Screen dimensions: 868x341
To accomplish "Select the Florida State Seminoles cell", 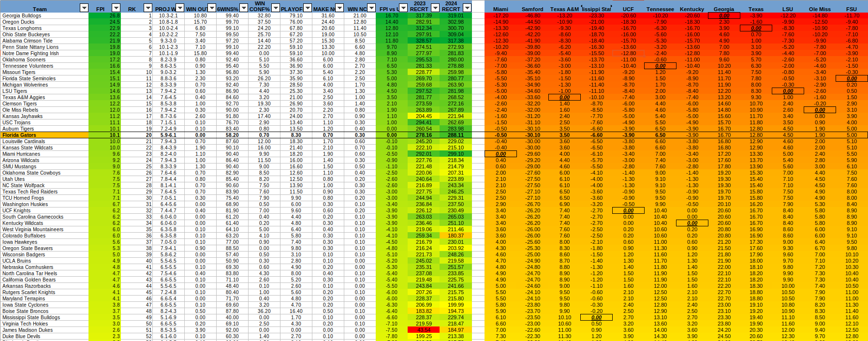I will click(x=44, y=78).
